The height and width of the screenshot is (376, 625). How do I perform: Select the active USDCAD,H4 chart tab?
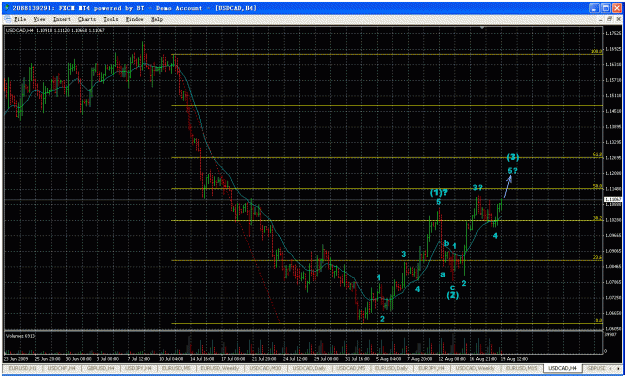(563, 368)
